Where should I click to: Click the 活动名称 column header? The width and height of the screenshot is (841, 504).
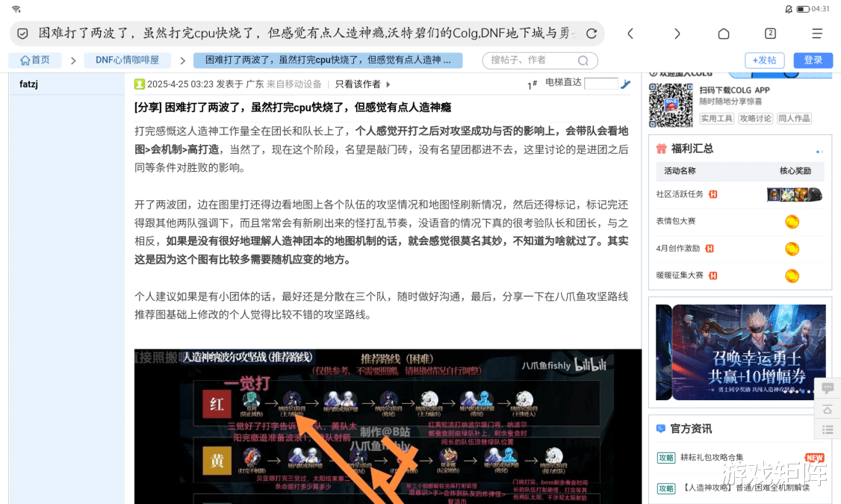click(680, 170)
